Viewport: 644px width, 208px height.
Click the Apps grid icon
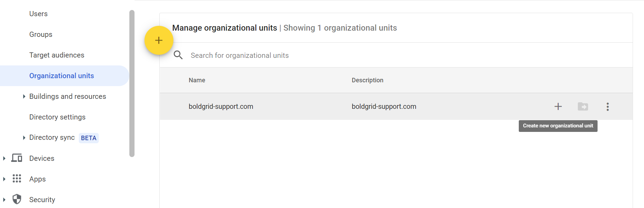(x=17, y=179)
